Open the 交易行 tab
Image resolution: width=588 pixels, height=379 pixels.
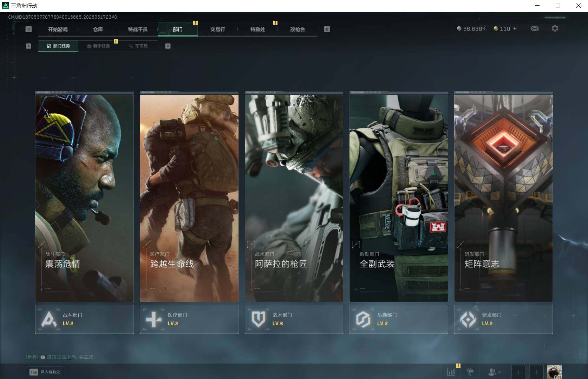218,29
